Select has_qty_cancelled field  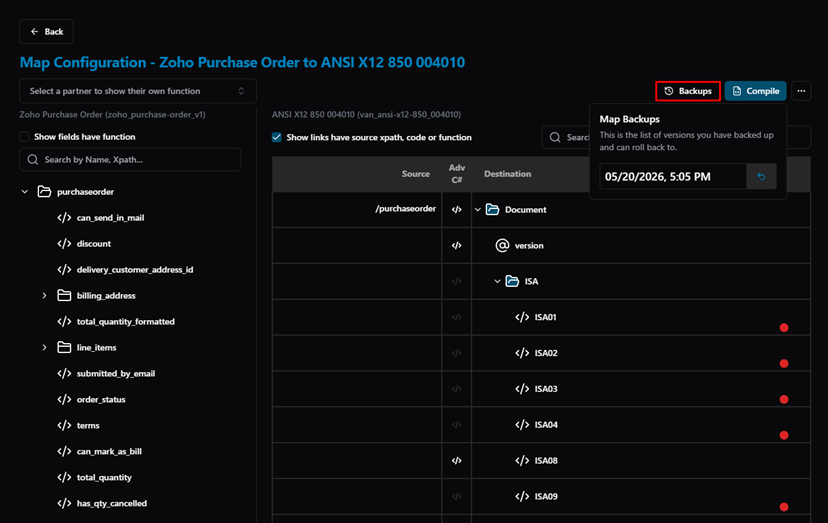[x=111, y=503]
